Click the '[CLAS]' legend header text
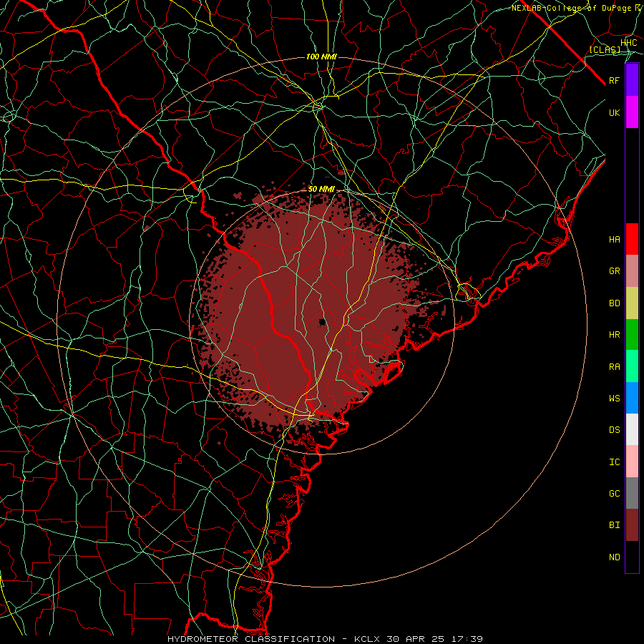This screenshot has height=644, width=644. click(x=605, y=50)
